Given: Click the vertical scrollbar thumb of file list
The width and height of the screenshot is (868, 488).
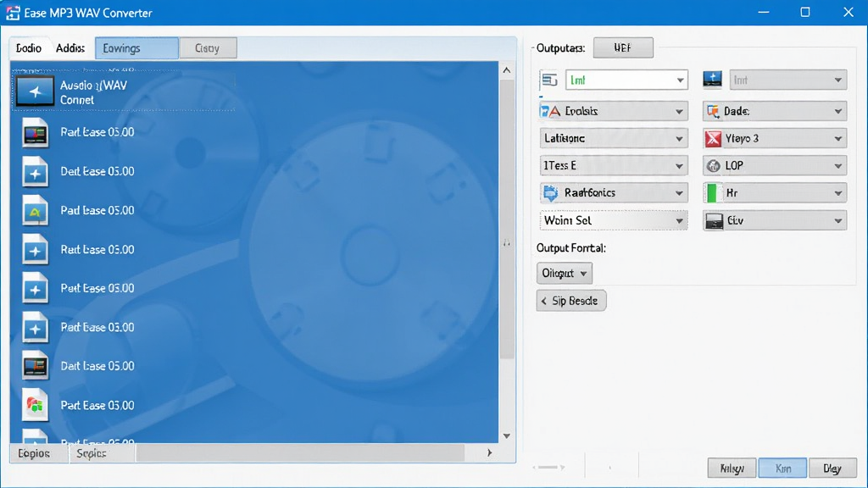Looking at the screenshot, I should click(507, 219).
